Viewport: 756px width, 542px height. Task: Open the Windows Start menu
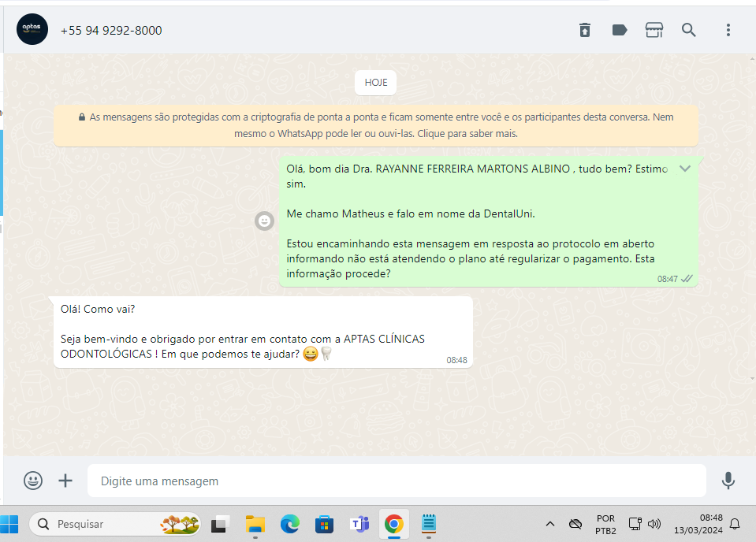pos(9,524)
